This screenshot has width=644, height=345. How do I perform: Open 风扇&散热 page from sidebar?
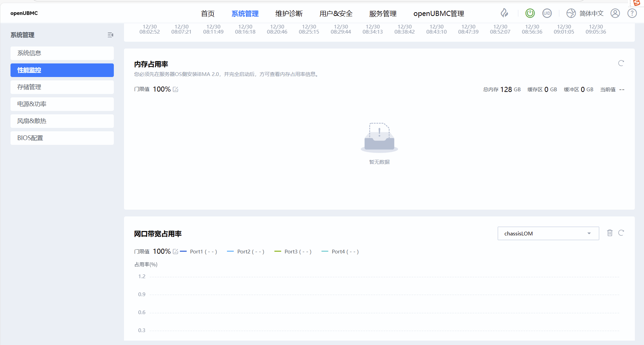tap(62, 121)
